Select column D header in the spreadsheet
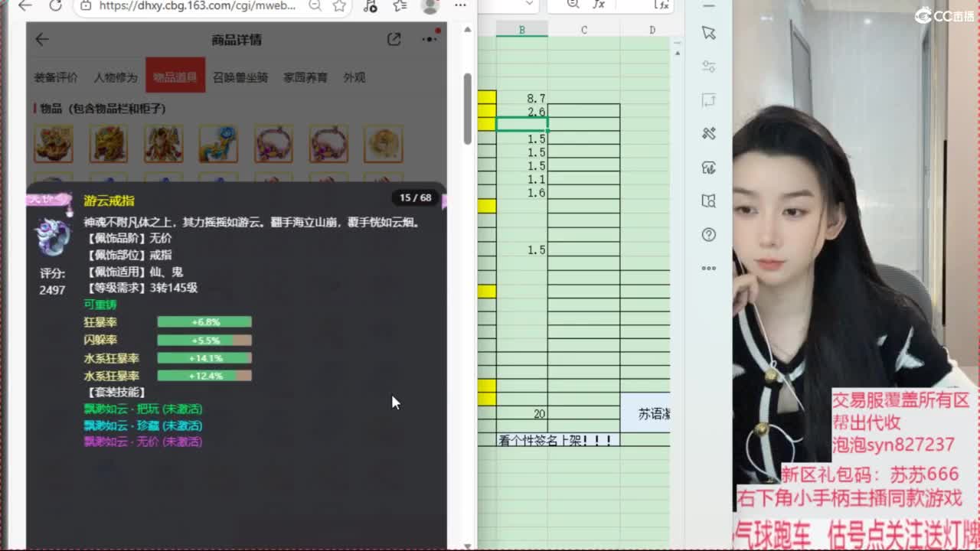980x551 pixels. (652, 30)
